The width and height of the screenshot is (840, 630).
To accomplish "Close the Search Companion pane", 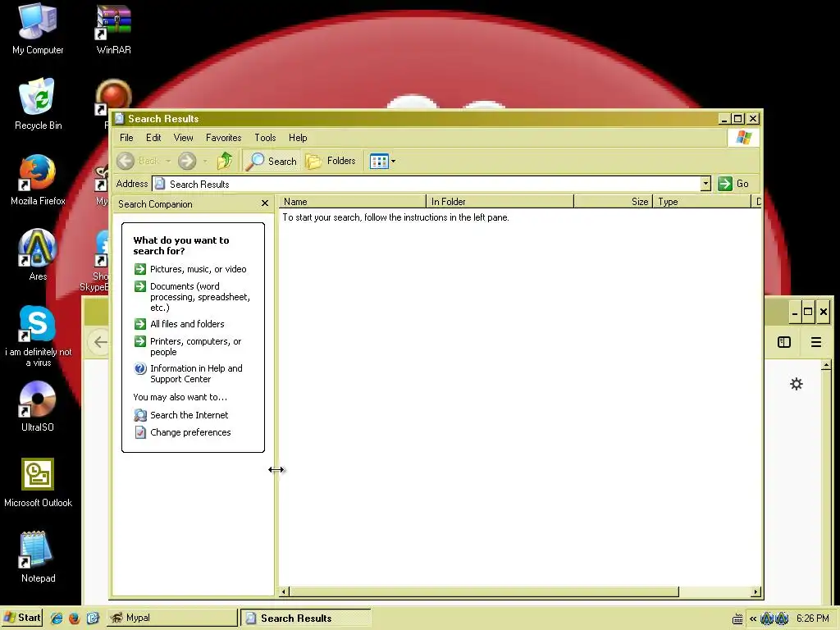I will (x=265, y=203).
